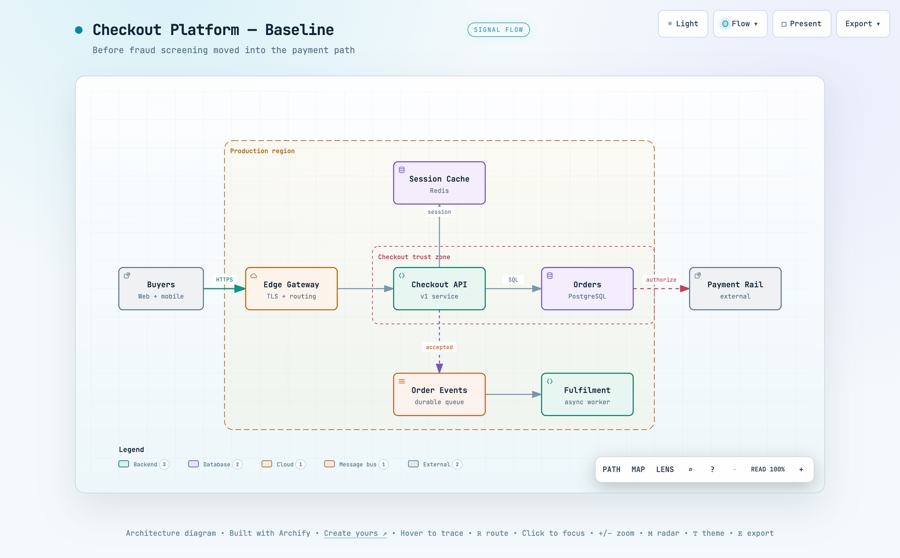The width and height of the screenshot is (900, 558).
Task: Click the Legend heading
Action: (131, 450)
